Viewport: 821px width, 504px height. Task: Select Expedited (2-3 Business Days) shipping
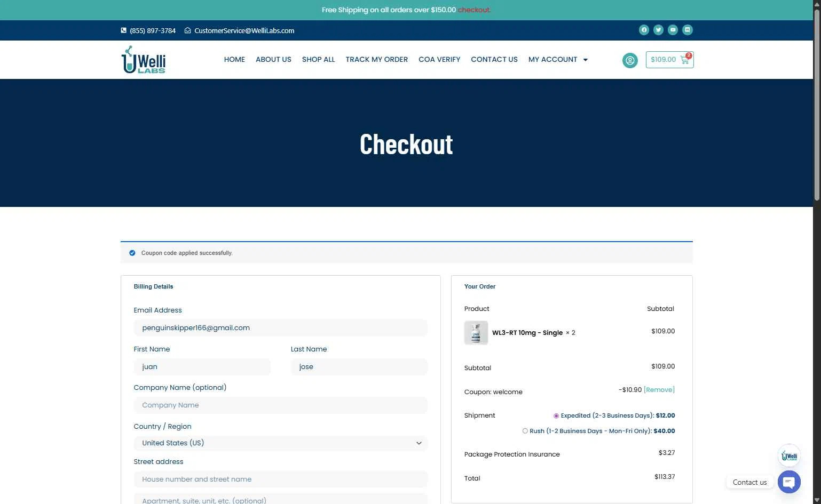(x=556, y=416)
